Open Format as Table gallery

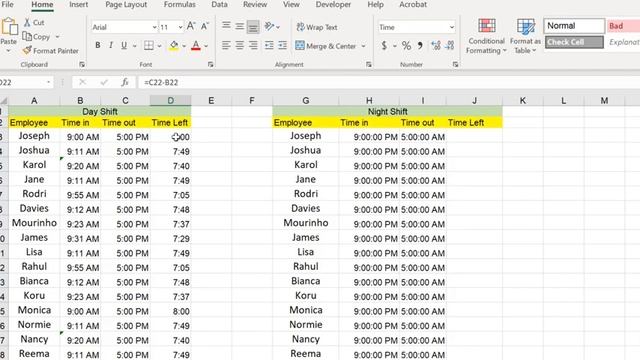(525, 36)
